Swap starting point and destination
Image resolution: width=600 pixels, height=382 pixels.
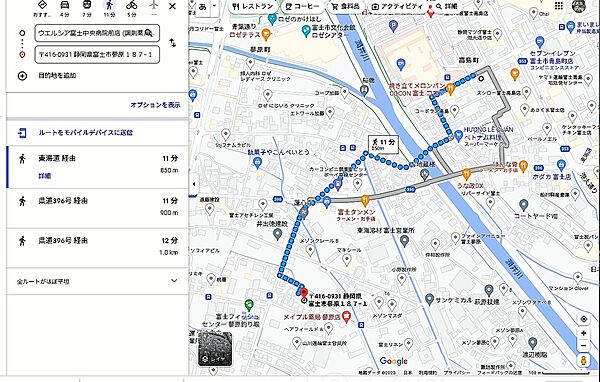coord(173,43)
